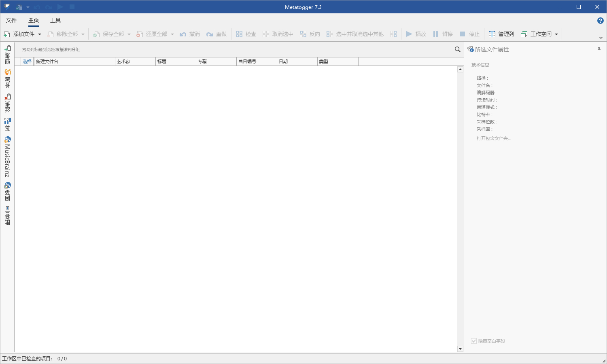Open the 整理 organize side panel
Image resolution: width=607 pixels, height=364 pixels.
pyautogui.click(x=7, y=216)
